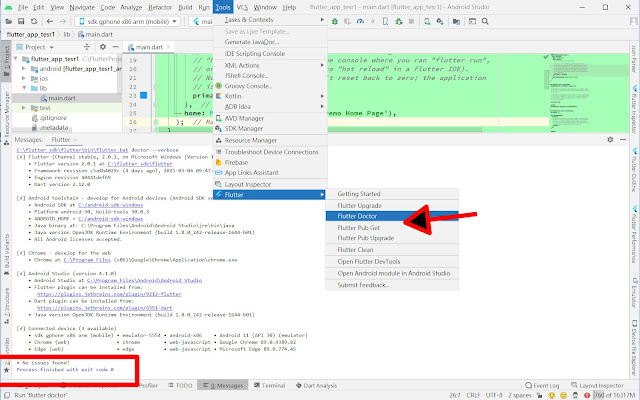Image resolution: width=640 pixels, height=400 pixels.
Task: Click the blue breakpoint marker on line 23
Action: pyautogui.click(x=143, y=95)
